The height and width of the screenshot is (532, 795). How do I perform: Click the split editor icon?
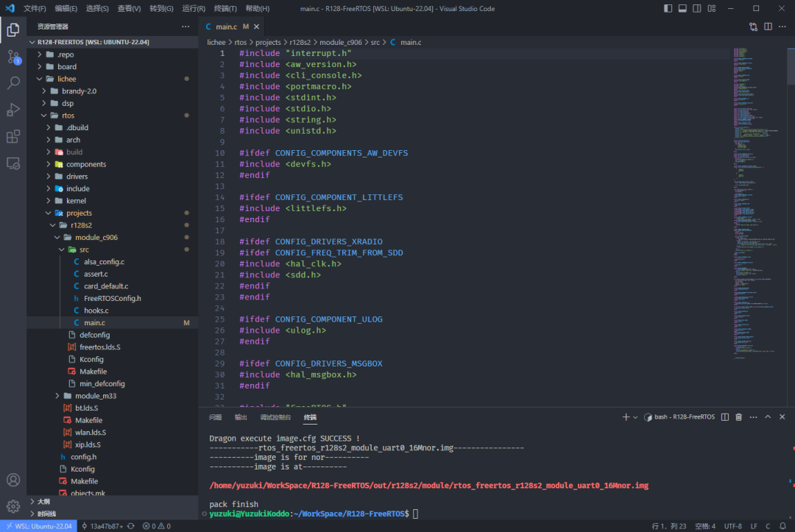766,25
